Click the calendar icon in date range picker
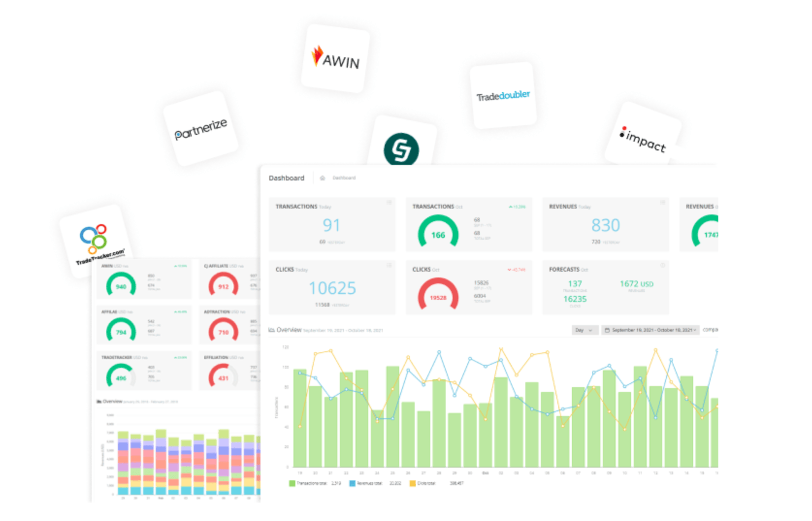 pyautogui.click(x=607, y=330)
